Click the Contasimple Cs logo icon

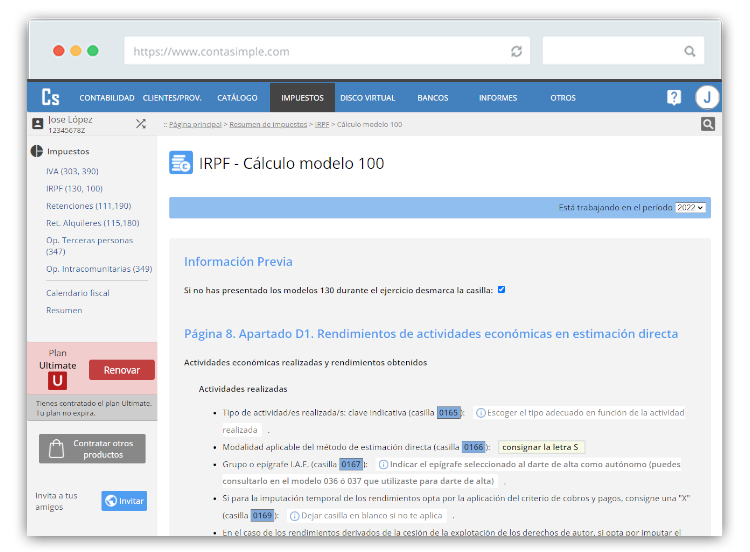coord(50,97)
